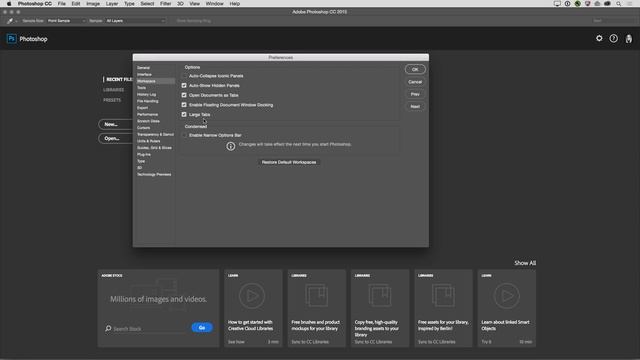The width and height of the screenshot is (640, 360).
Task: Disable Floating Document Window Docking
Action: coord(184,105)
